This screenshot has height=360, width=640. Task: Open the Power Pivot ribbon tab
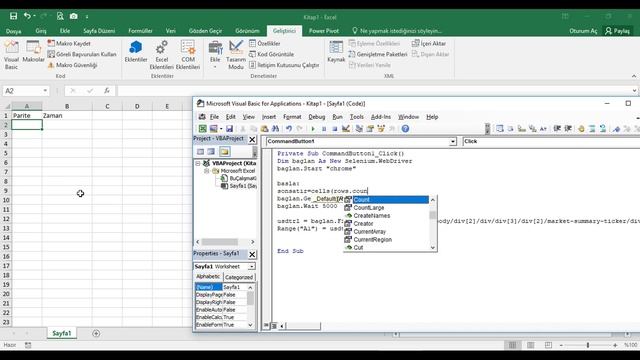click(324, 31)
